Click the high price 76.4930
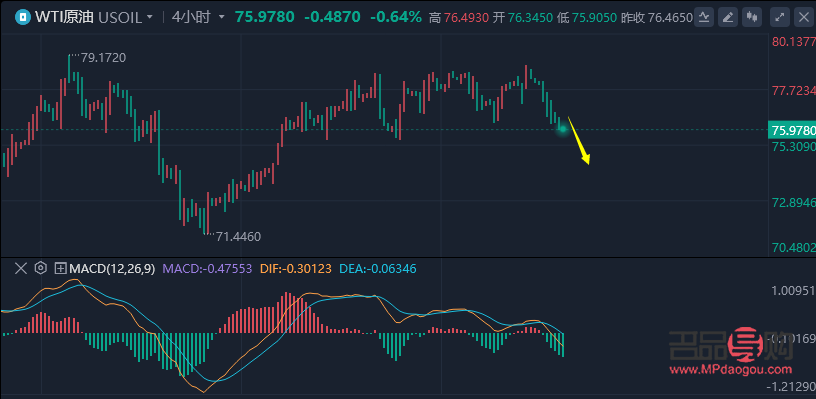This screenshot has width=816, height=399. pos(465,18)
